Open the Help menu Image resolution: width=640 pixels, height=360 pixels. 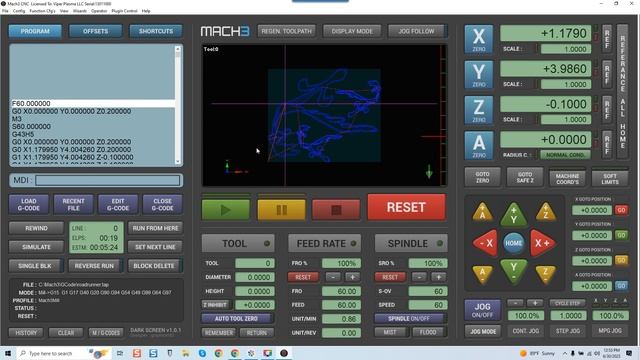[x=146, y=11]
